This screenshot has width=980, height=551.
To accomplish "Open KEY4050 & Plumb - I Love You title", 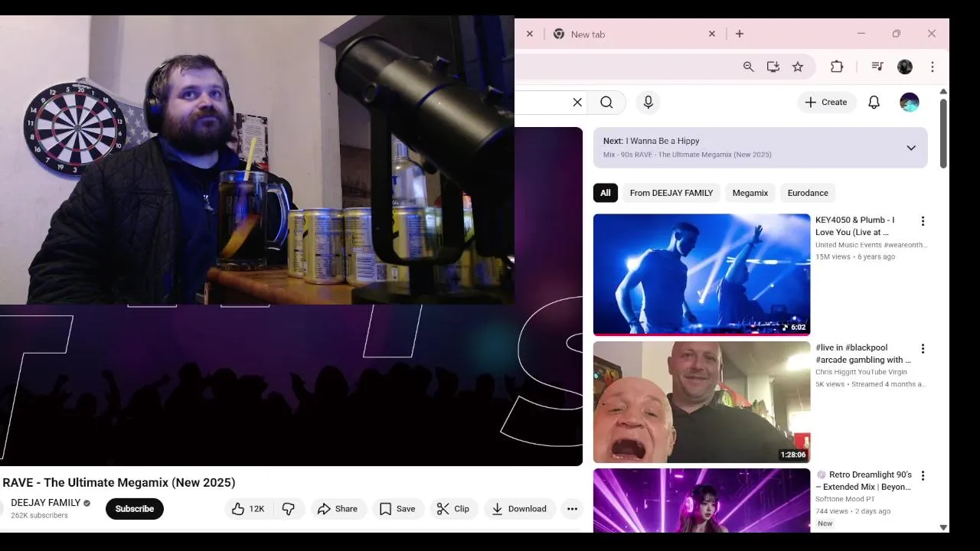I will point(854,226).
